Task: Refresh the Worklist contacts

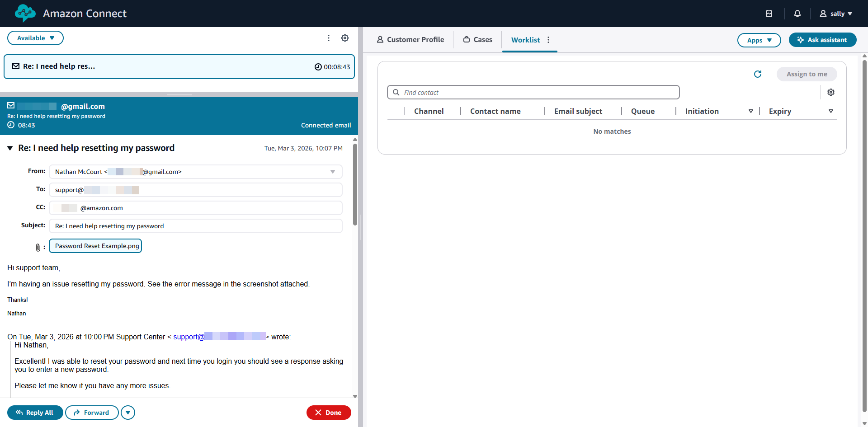Action: [758, 74]
